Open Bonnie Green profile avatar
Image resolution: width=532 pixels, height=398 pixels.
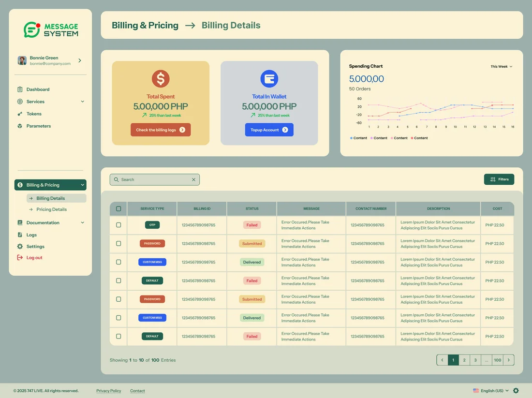pyautogui.click(x=22, y=60)
